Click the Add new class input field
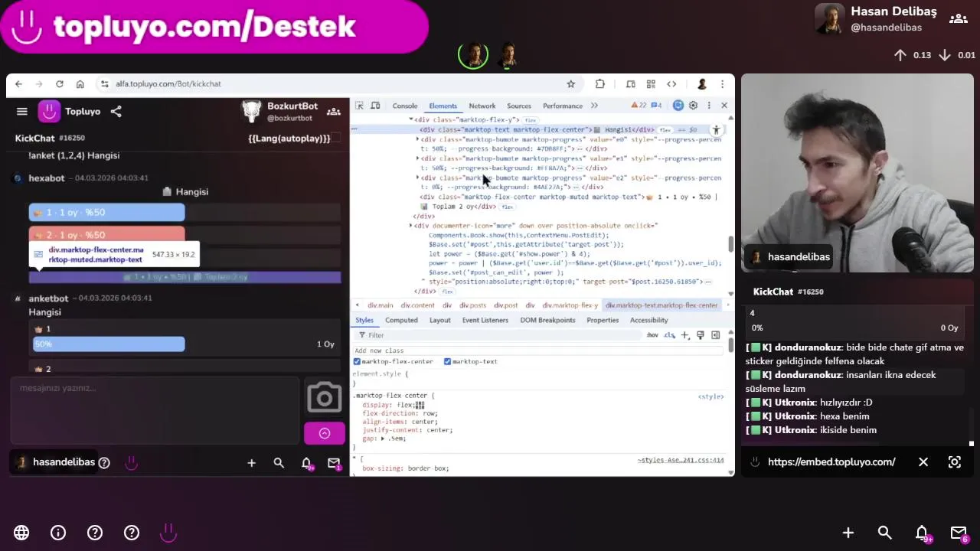Screen dimensions: 980x551 click(538, 350)
